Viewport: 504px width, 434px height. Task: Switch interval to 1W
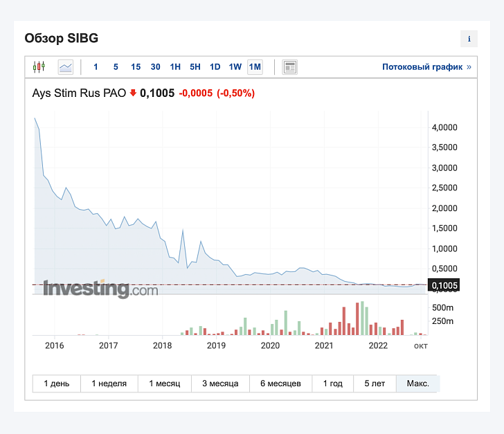(x=235, y=67)
